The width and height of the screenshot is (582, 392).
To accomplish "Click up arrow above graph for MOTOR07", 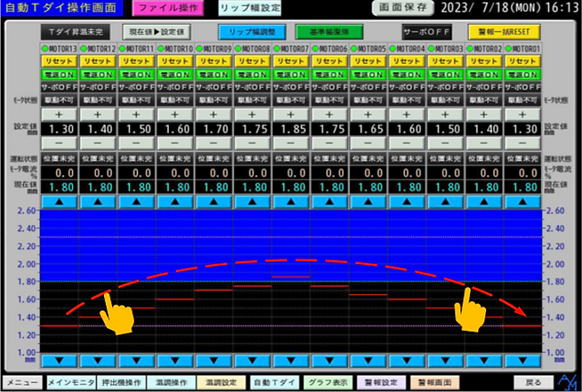I will coord(291,202).
